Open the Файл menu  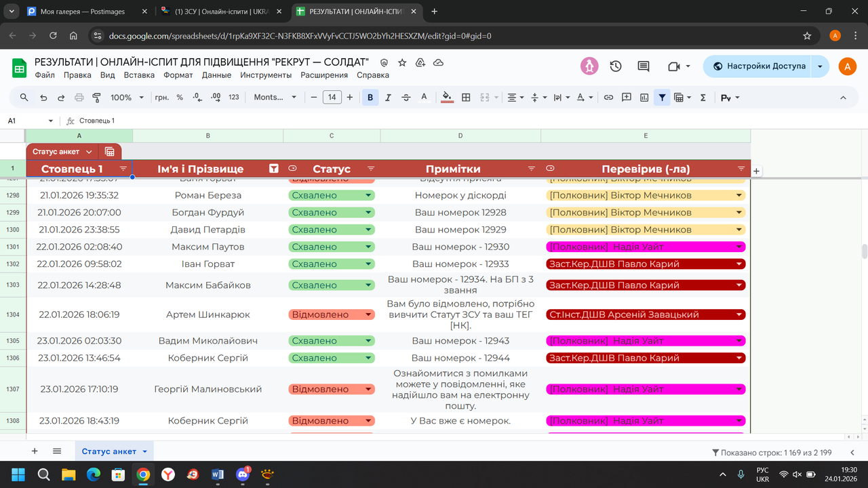point(45,75)
